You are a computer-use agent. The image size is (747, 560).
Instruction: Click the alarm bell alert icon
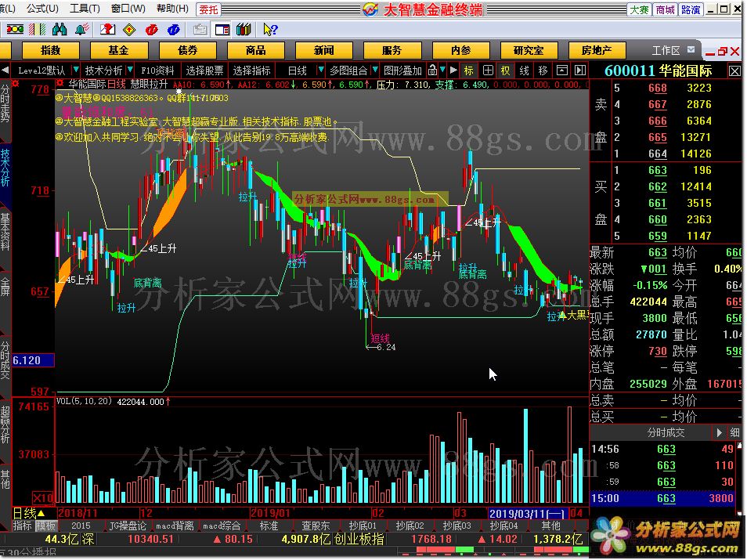tap(81, 30)
